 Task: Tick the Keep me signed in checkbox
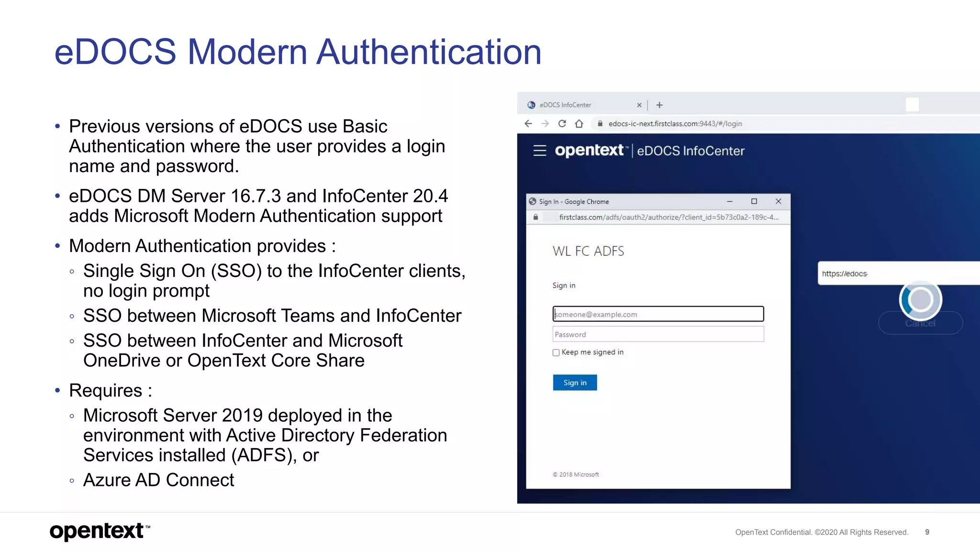pyautogui.click(x=556, y=353)
